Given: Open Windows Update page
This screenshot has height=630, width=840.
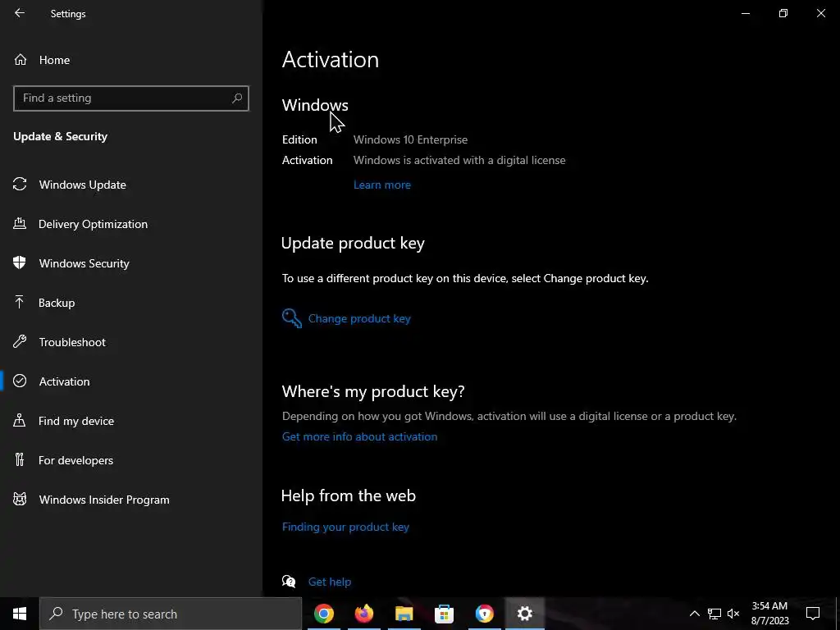Looking at the screenshot, I should pos(130,185).
